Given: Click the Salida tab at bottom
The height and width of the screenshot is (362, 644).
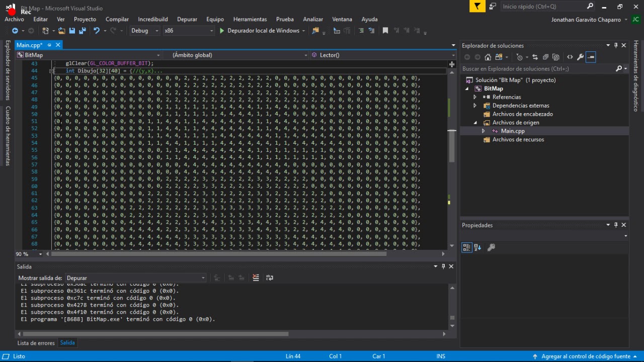Looking at the screenshot, I should point(67,343).
